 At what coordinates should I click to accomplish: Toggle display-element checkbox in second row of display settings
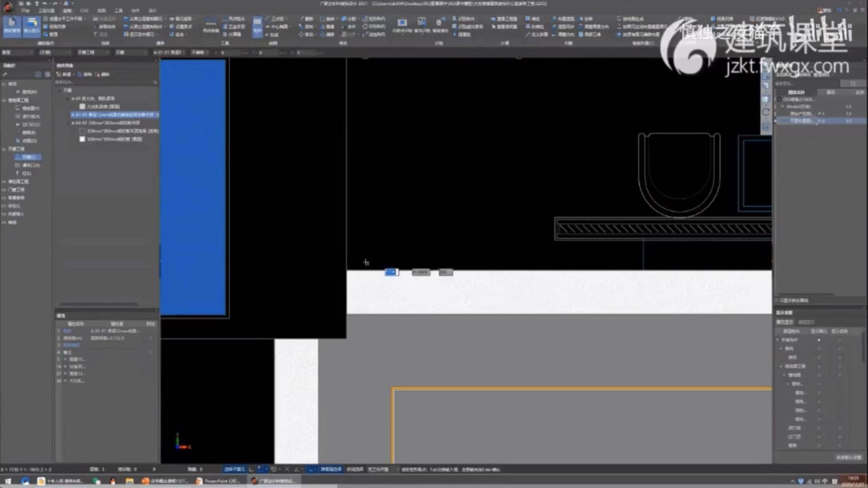(x=819, y=349)
